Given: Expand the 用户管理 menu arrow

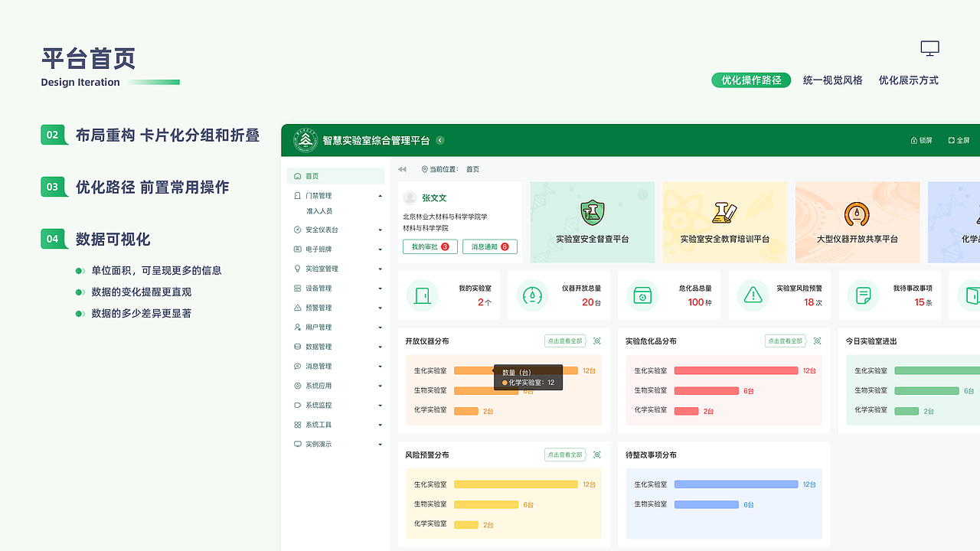Looking at the screenshot, I should click(381, 328).
